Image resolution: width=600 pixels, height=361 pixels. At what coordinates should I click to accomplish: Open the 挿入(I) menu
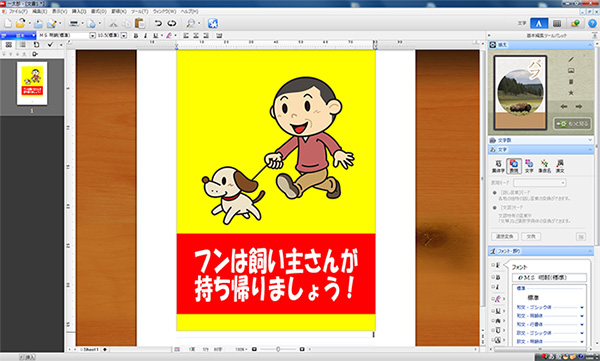click(79, 11)
